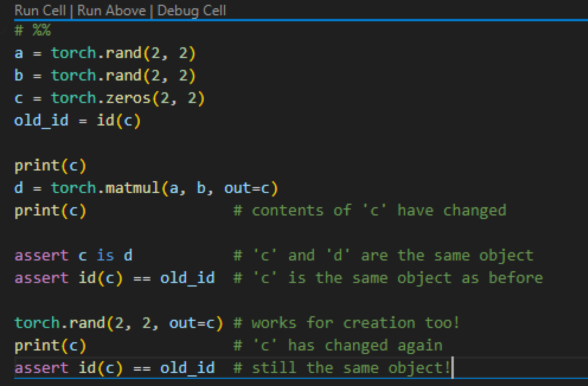Click the 'matmul' function name

[x=132, y=188]
